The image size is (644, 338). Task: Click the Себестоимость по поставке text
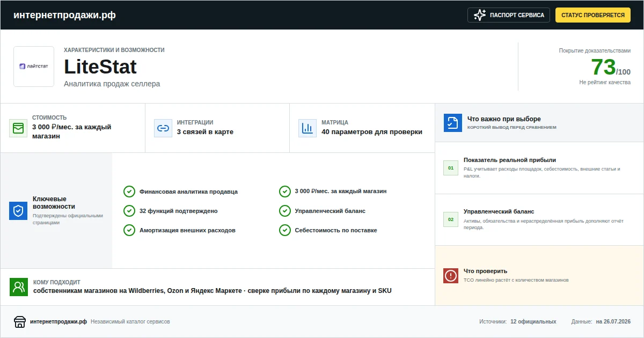coord(336,230)
